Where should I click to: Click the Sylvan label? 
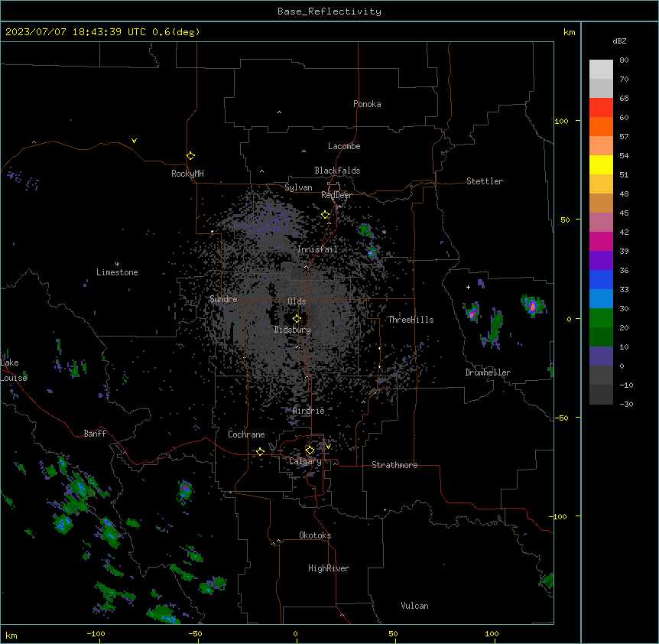298,187
